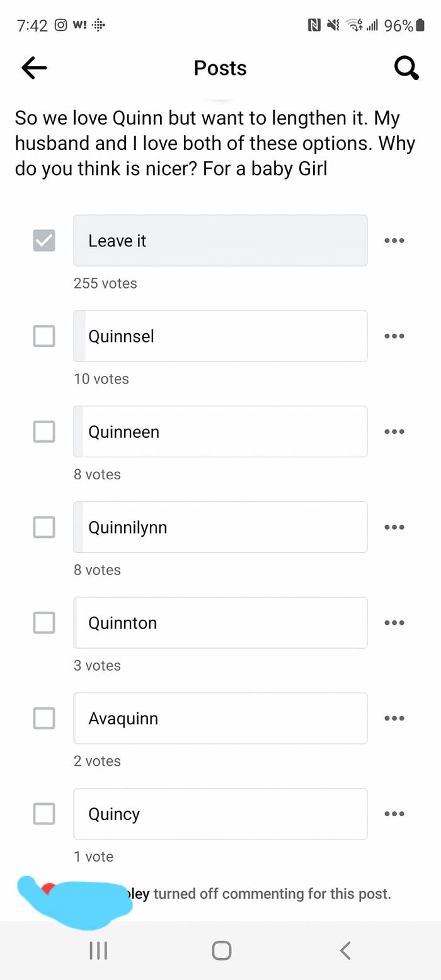Tap the Quinnton poll option box
Image resolution: width=441 pixels, height=980 pixels.
(220, 623)
